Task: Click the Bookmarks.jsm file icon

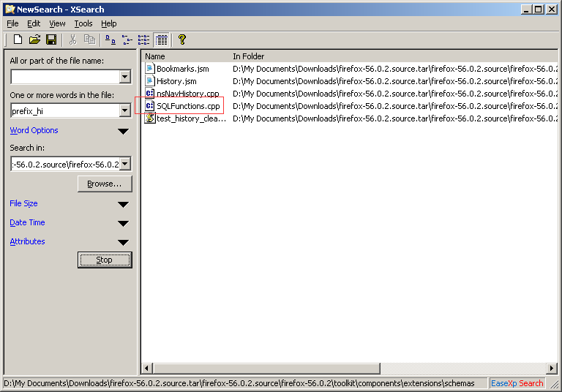Action: (150, 69)
